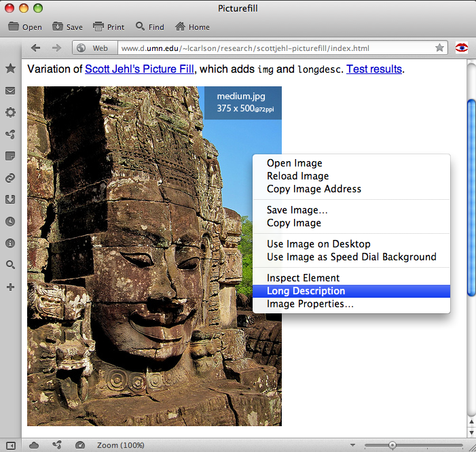This screenshot has height=452, width=476.
Task: Open the Notes panel in sidebar
Action: pos(10,156)
